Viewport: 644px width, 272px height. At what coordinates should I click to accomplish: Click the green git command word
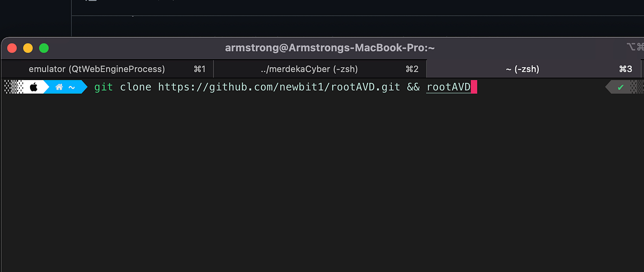(x=104, y=87)
